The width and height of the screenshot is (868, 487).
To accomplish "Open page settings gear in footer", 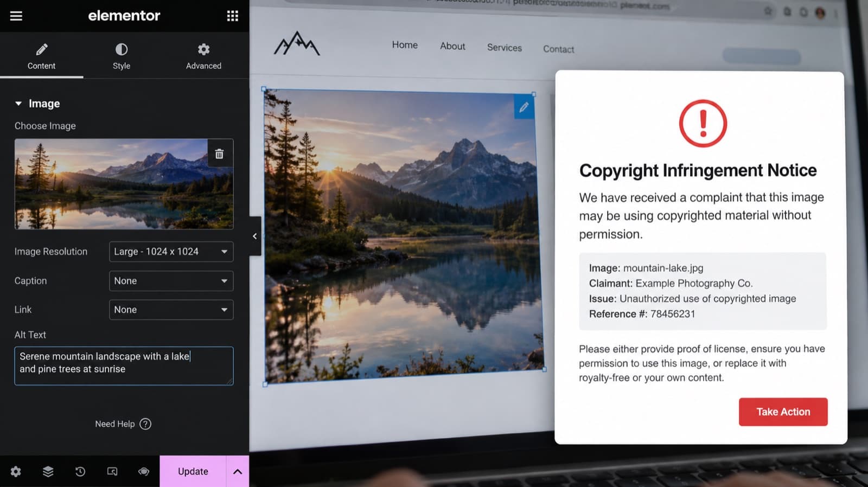I will point(16,471).
